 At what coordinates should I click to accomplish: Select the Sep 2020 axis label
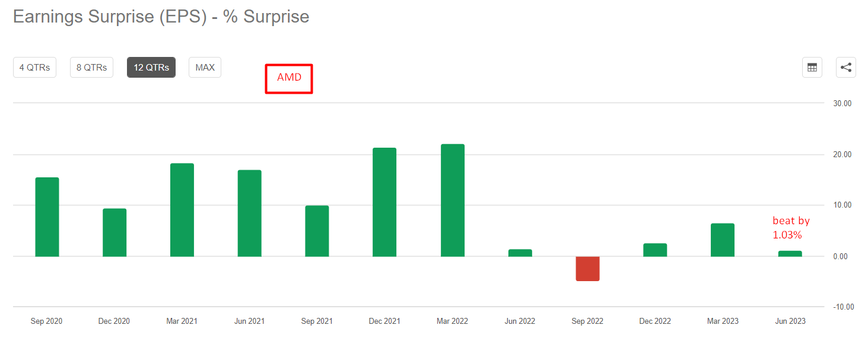46,321
